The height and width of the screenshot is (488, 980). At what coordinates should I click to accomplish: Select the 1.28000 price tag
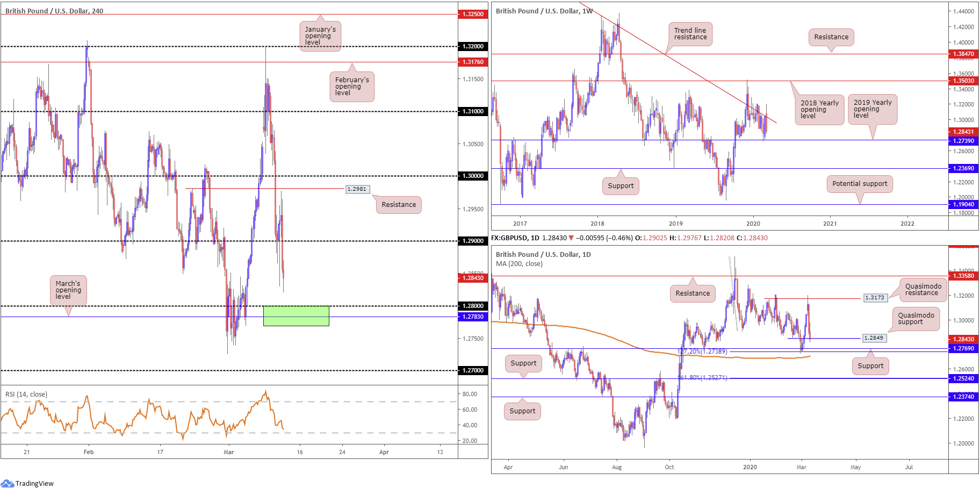tap(473, 306)
